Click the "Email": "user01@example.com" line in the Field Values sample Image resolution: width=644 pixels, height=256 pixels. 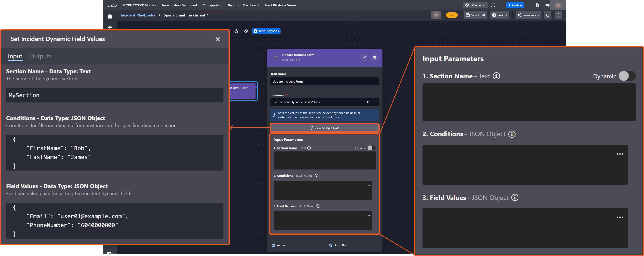coord(77,216)
